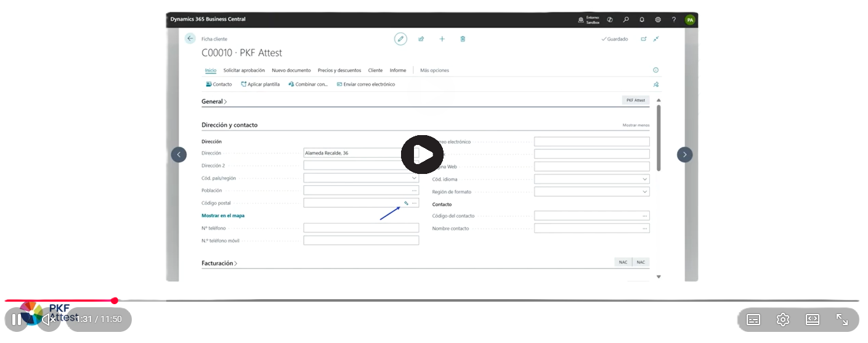The width and height of the screenshot is (868, 343).
Task: Go back using the left arrow button
Action: [x=190, y=38]
